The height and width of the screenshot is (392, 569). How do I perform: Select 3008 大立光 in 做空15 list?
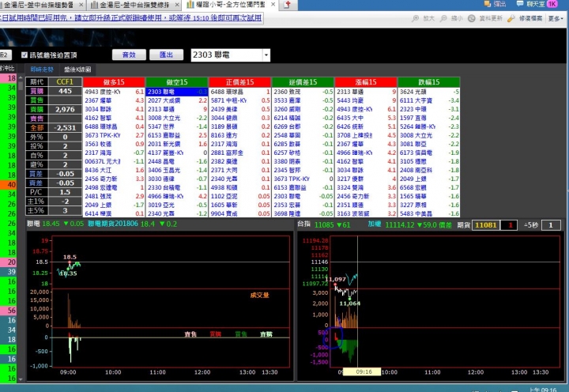(x=177, y=118)
